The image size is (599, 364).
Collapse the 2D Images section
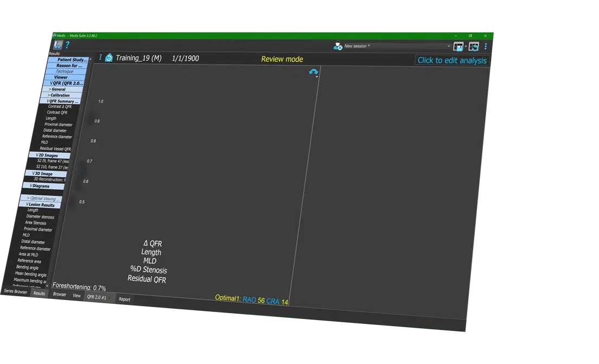click(x=37, y=155)
